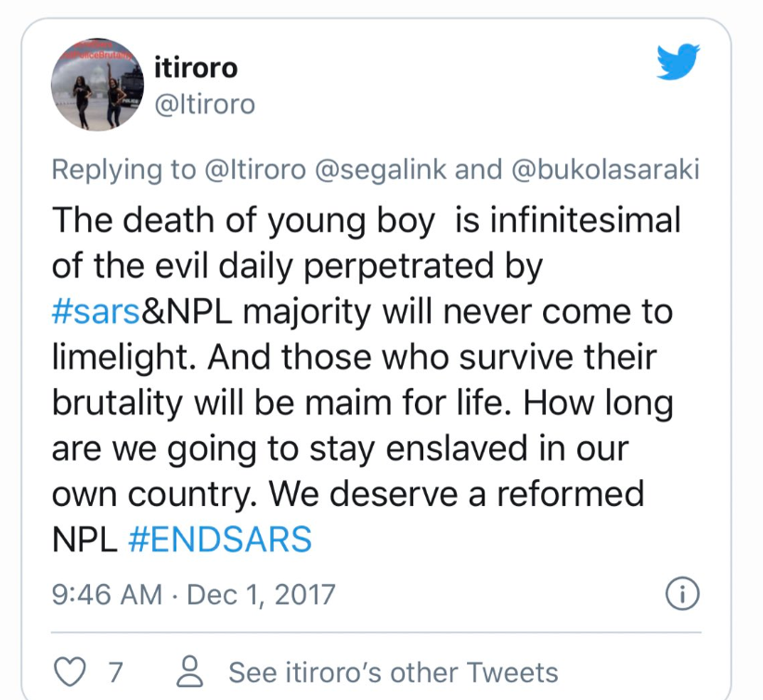Click the tweet body text
763x700 pixels.
click(366, 380)
